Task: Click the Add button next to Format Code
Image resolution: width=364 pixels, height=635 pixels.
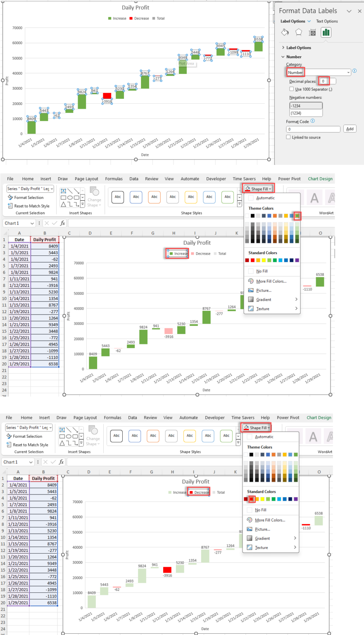Action: tap(350, 129)
